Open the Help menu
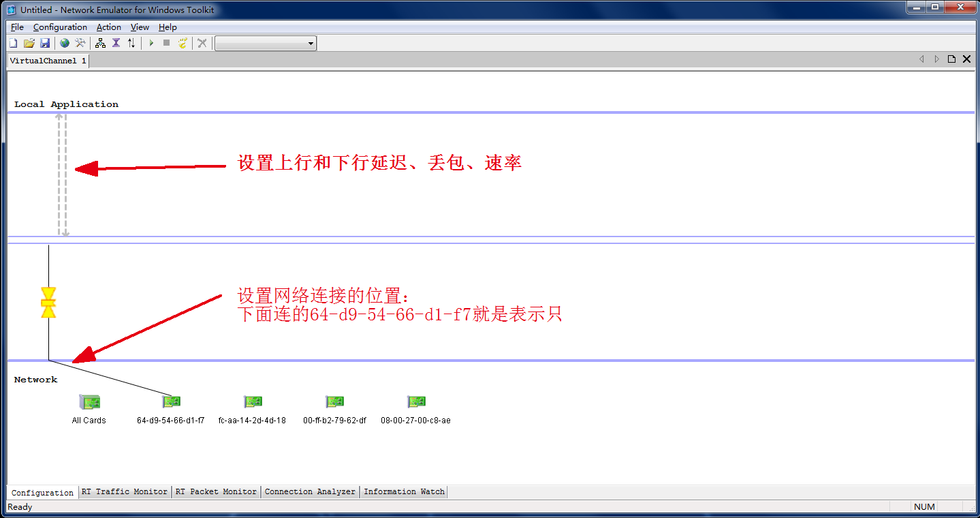 [x=168, y=27]
